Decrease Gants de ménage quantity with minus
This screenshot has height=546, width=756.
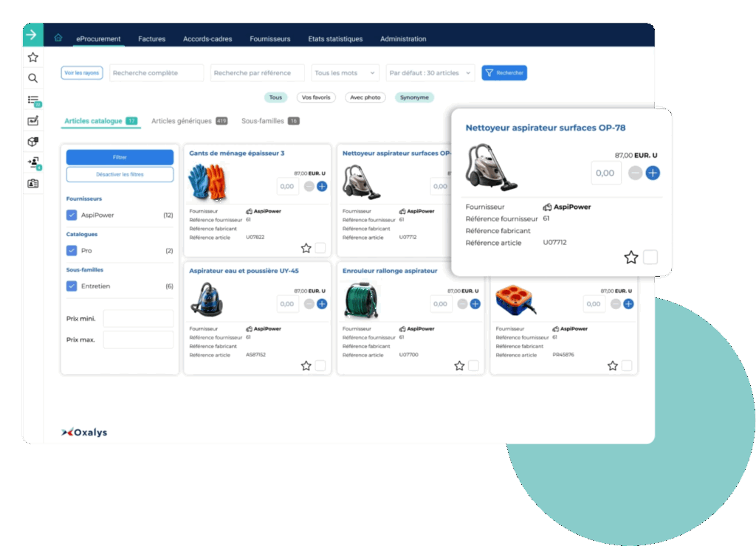[309, 187]
